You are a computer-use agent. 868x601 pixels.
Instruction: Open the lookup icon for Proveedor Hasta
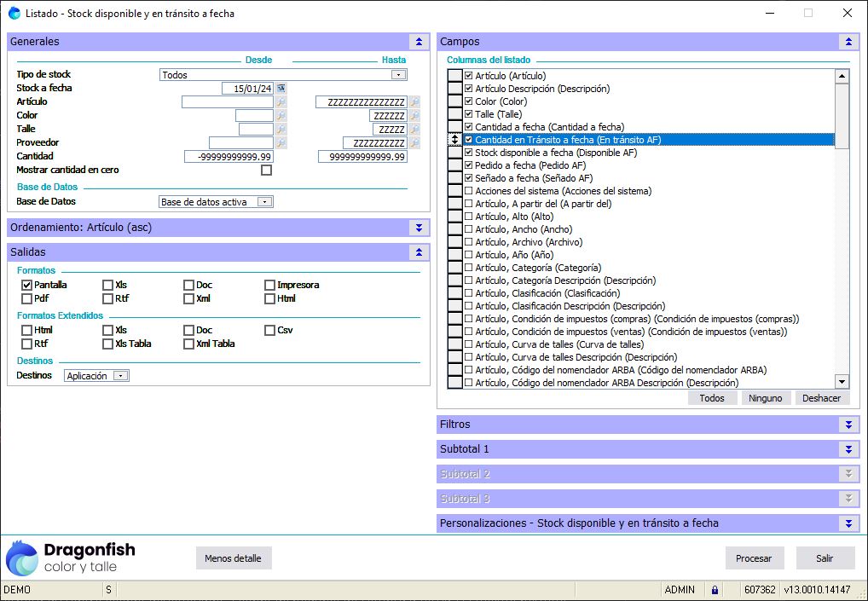coord(414,142)
